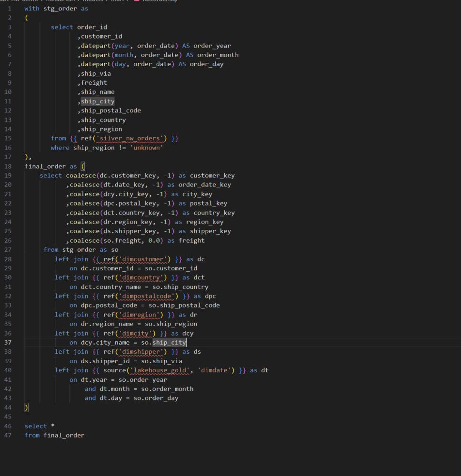Click 'dimdate' in the source call
Screen dimensions: 461x476
click(214, 370)
